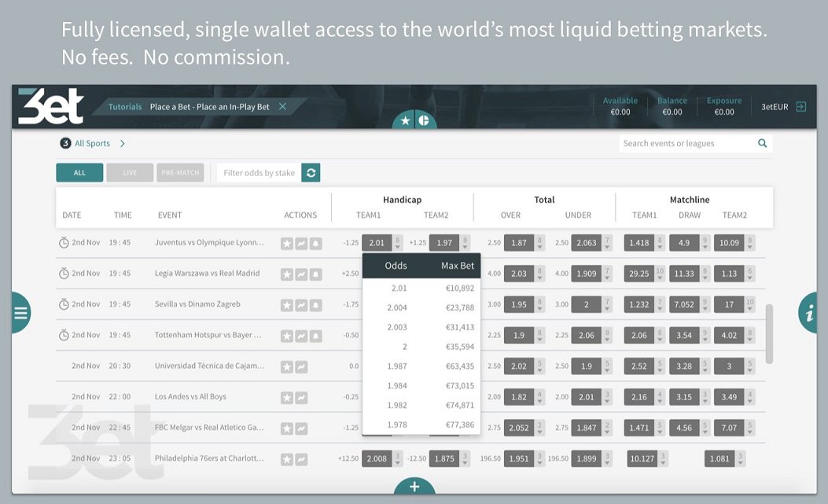The height and width of the screenshot is (504, 828).
Task: Expand depth arrow beside Tottenham Under 2.06
Action: [607, 335]
